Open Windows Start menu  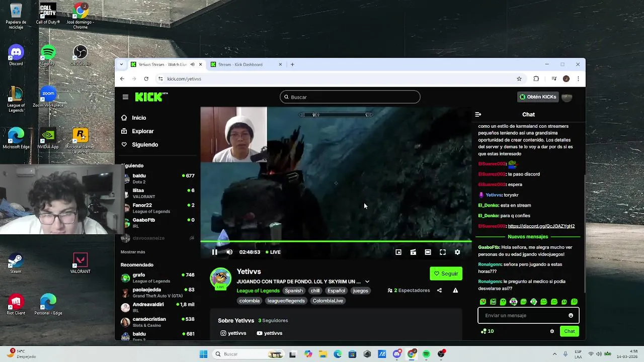coord(203,354)
